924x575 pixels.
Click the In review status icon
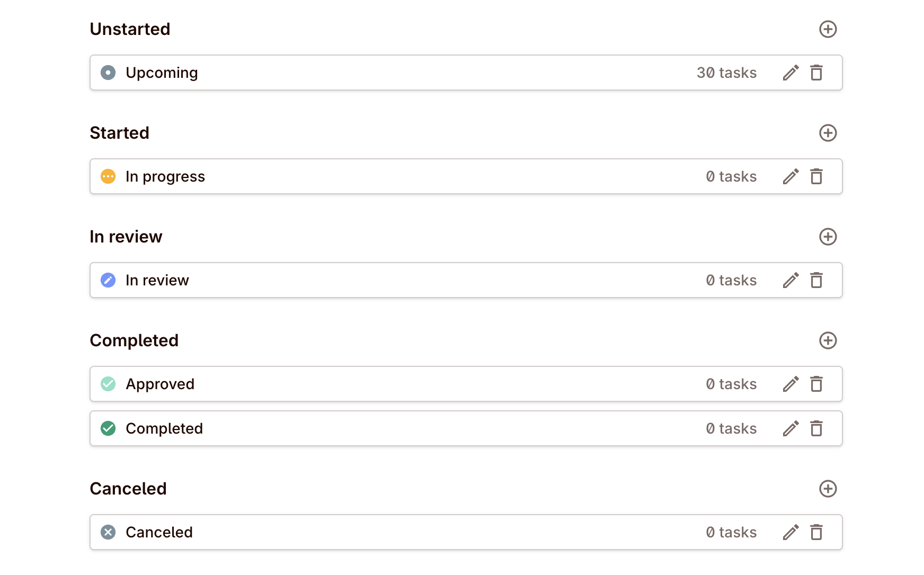pyautogui.click(x=108, y=280)
